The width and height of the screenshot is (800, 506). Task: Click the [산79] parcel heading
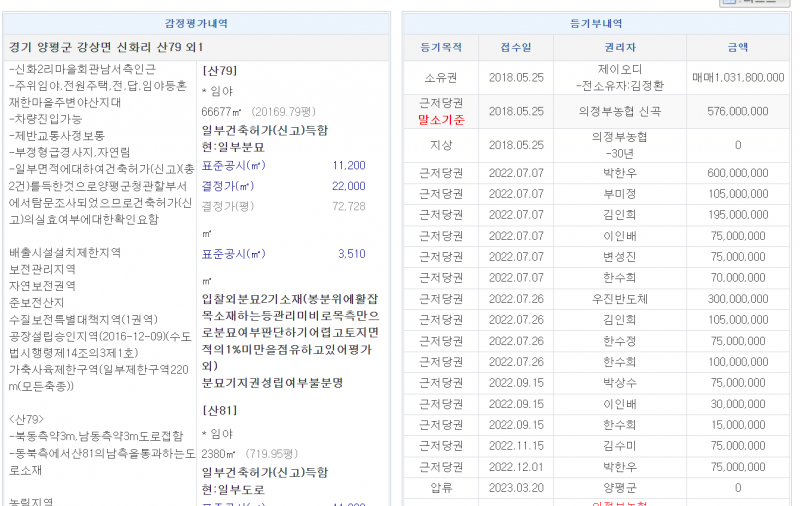(x=219, y=72)
